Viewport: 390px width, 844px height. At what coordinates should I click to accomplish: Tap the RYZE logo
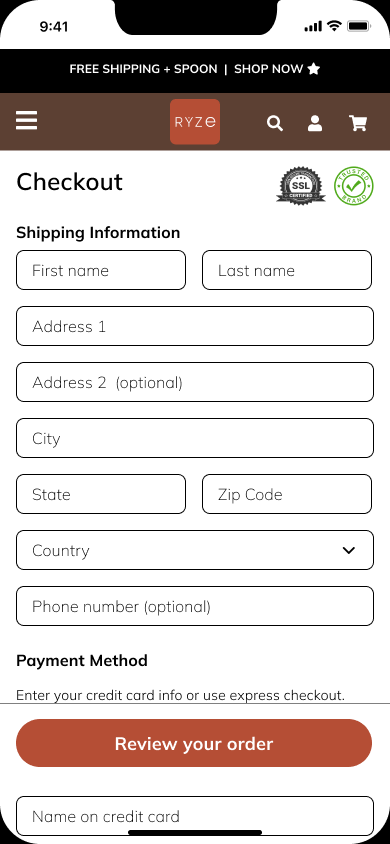click(x=195, y=122)
